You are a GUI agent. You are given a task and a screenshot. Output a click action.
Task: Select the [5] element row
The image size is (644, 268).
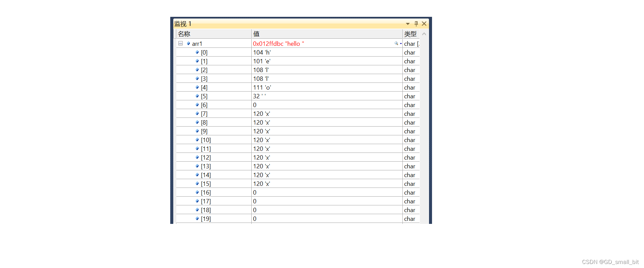pos(298,96)
